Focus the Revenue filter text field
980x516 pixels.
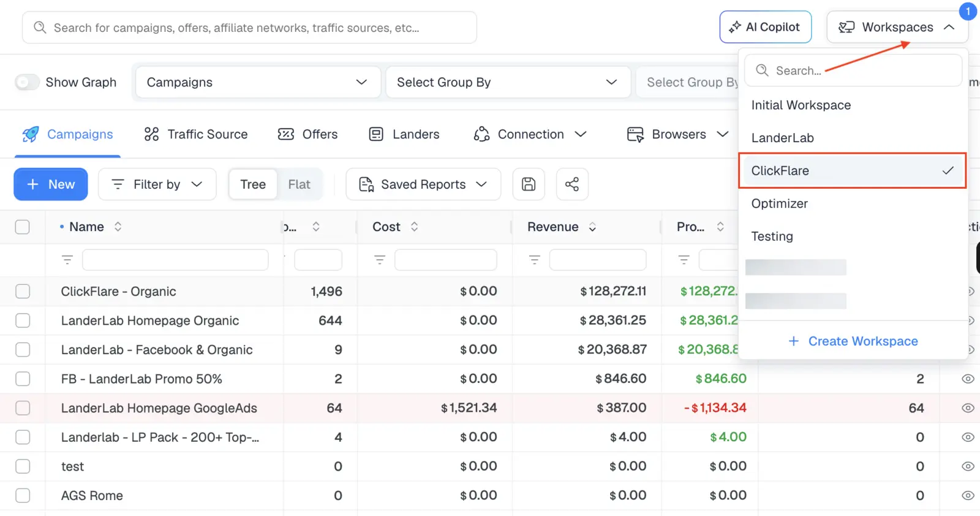(x=598, y=260)
